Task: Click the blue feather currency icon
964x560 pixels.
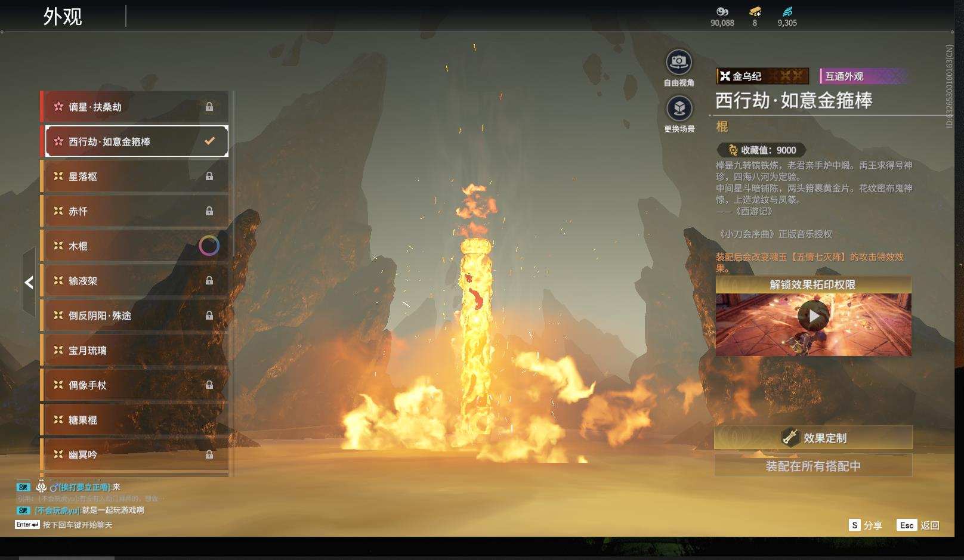Action: pos(787,11)
